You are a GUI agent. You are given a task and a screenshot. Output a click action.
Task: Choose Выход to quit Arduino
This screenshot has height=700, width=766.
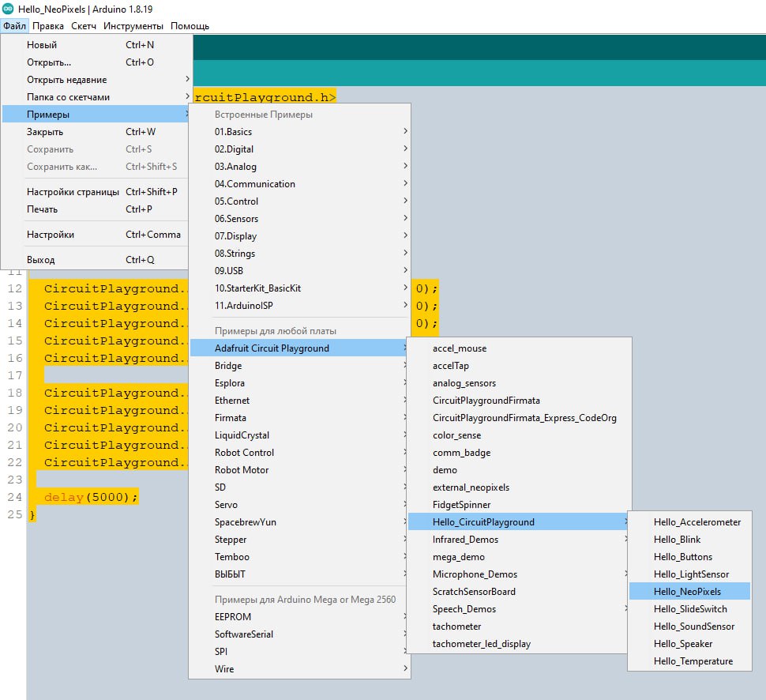(96, 260)
